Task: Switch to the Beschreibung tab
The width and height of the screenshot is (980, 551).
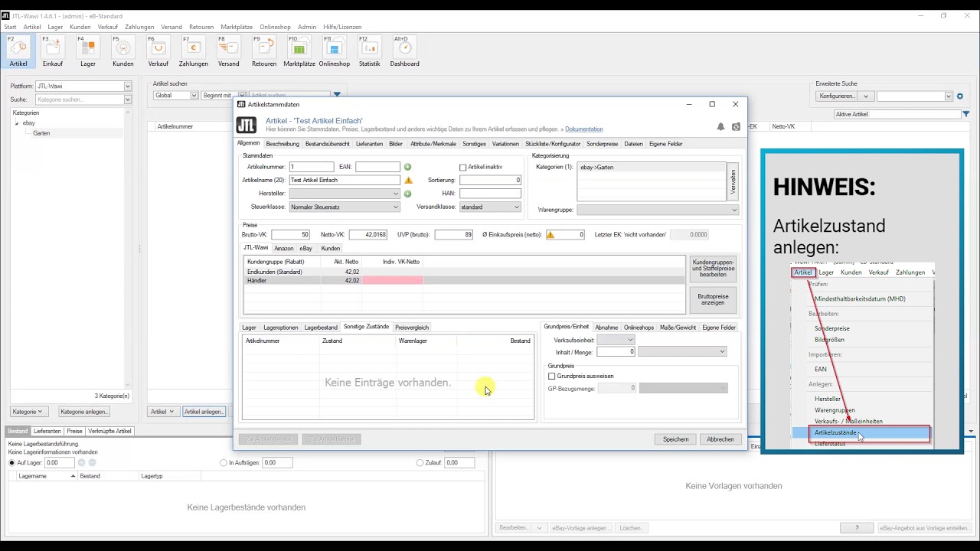Action: pyautogui.click(x=283, y=144)
